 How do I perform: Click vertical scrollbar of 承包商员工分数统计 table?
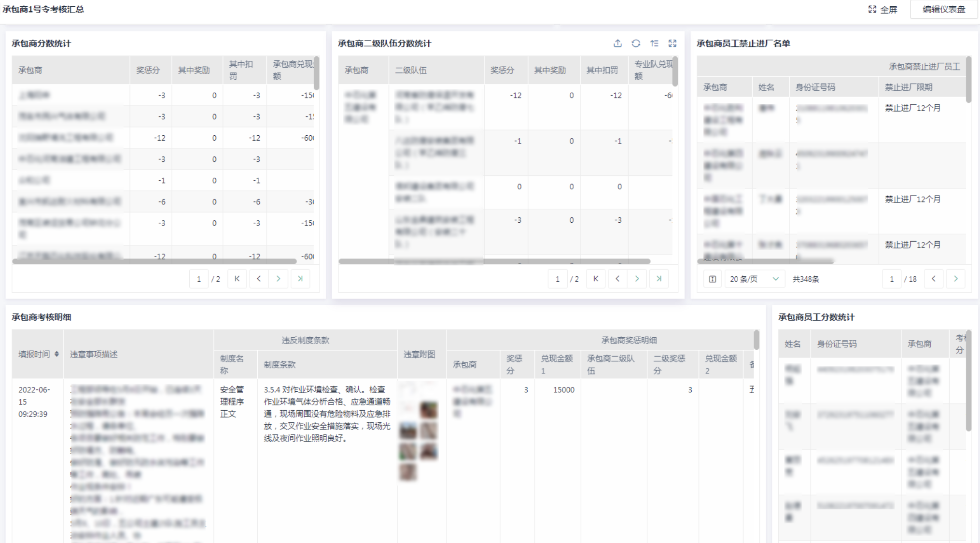[968, 382]
